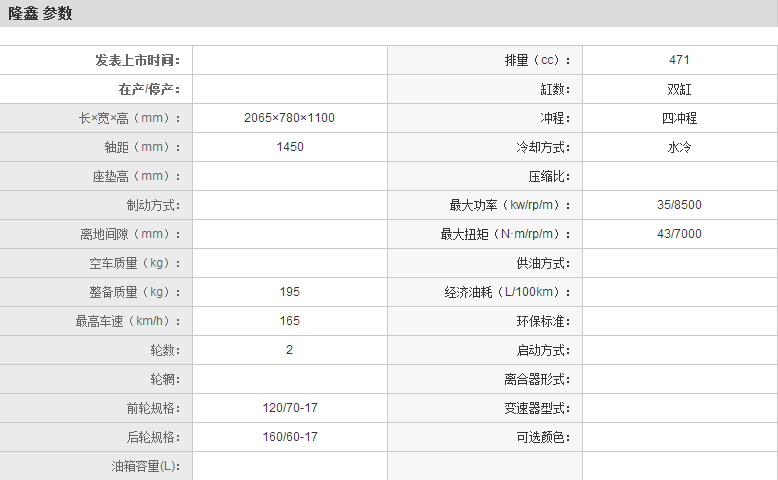Click the 在产/停产 row label
Screen dimensions: 778x480
tap(149, 90)
